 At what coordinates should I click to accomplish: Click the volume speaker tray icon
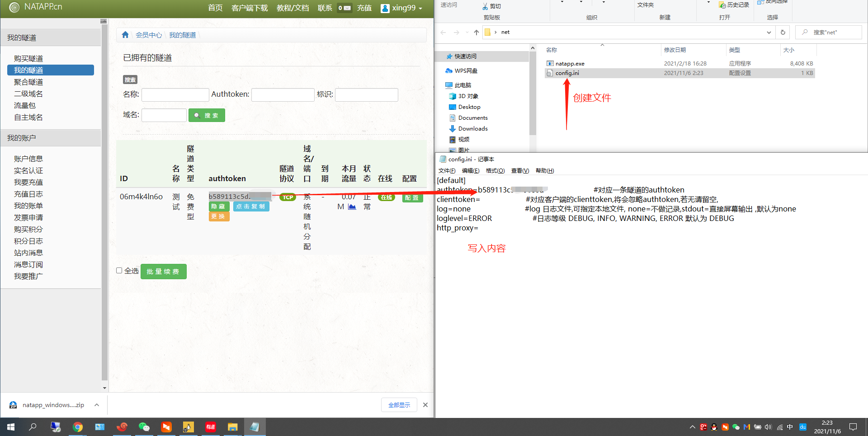pos(768,427)
